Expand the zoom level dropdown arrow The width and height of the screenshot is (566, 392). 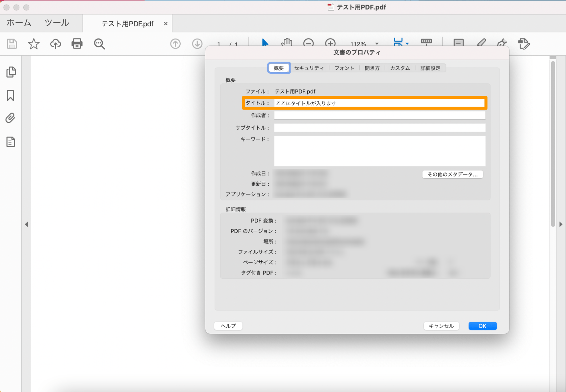coord(377,43)
